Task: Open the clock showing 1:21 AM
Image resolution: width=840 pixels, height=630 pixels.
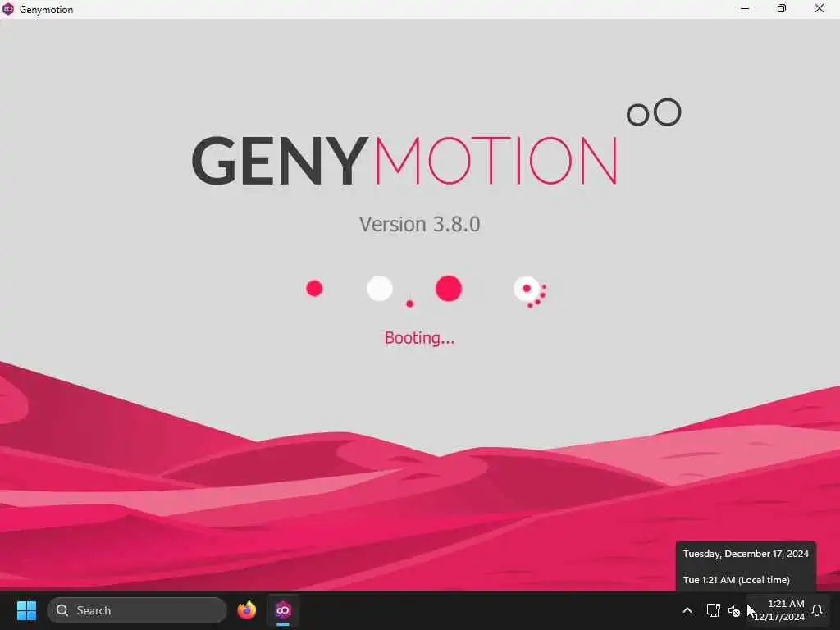Action: point(779,610)
